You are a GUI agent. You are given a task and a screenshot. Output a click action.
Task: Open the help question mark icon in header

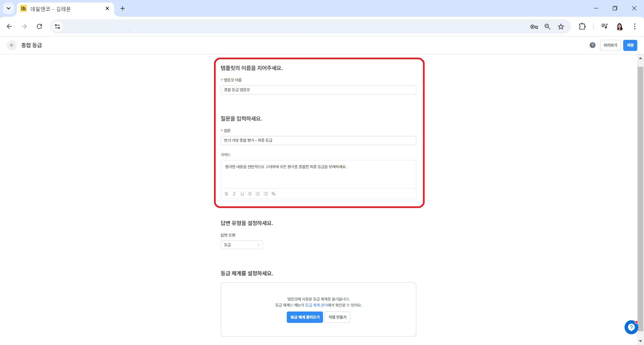pos(592,45)
